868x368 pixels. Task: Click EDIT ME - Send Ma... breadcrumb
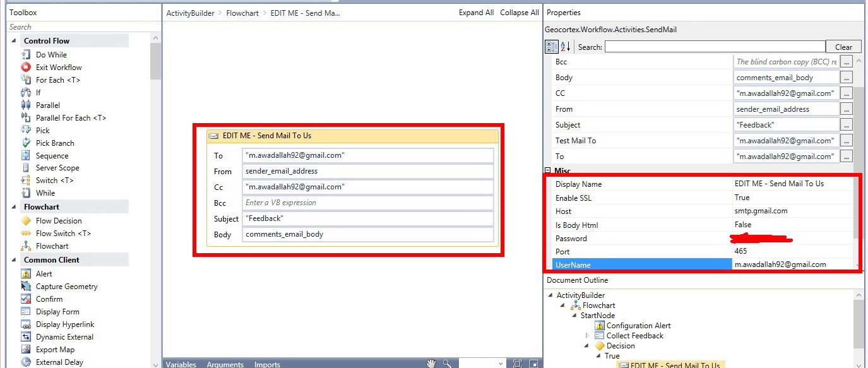[x=305, y=13]
